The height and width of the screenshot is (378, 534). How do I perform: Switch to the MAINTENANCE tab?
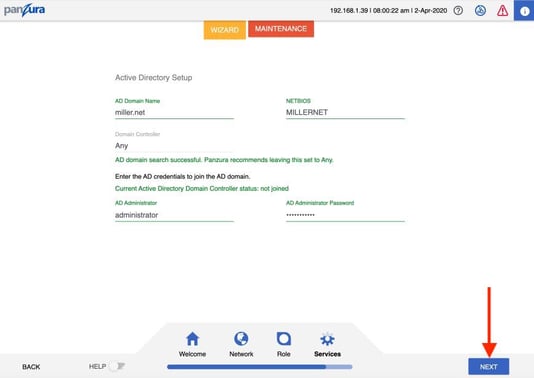point(281,29)
